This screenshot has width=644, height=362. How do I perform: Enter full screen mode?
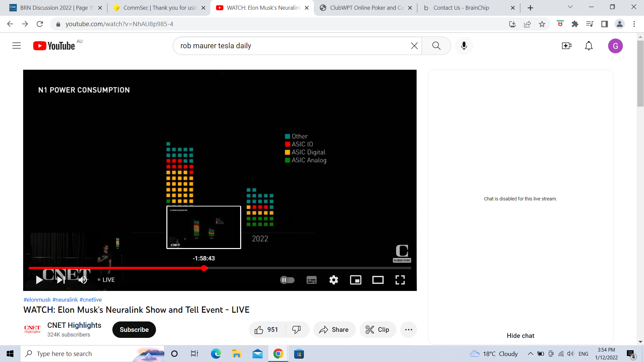[400, 280]
